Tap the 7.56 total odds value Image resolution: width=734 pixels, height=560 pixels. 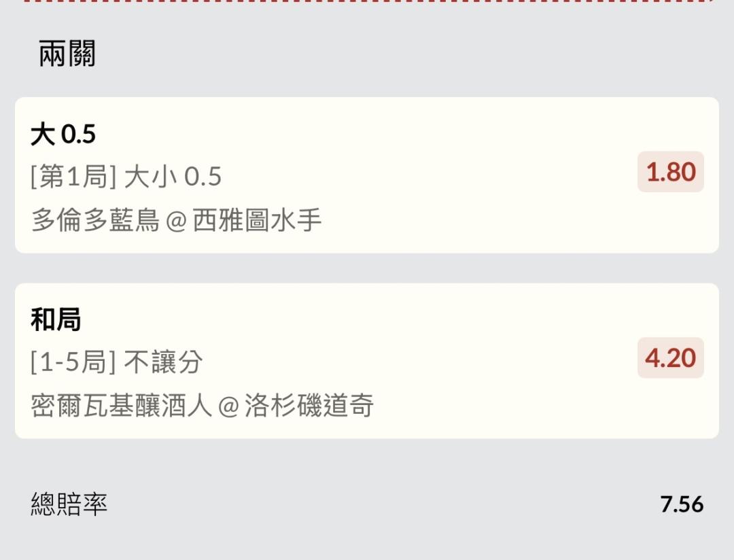click(x=682, y=504)
